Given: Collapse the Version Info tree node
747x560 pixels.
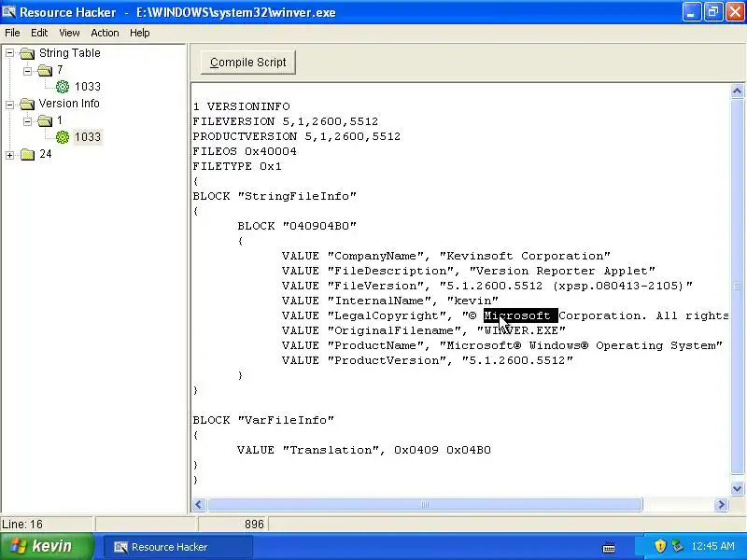Looking at the screenshot, I should point(10,104).
